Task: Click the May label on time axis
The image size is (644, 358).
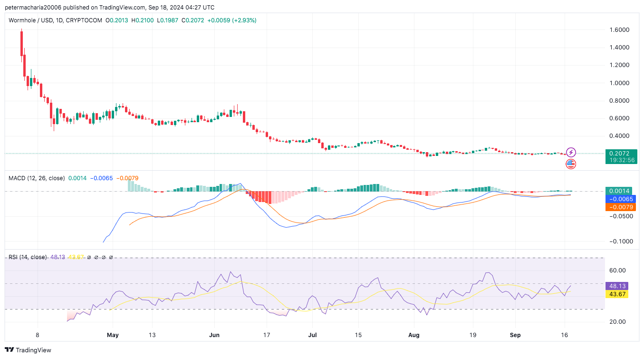Action: click(113, 335)
